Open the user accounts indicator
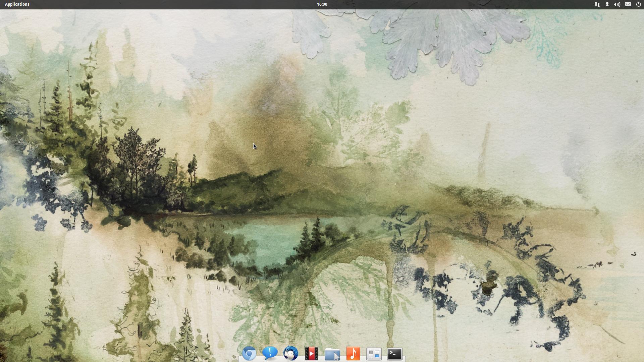The width and height of the screenshot is (644, 362). pos(607,4)
